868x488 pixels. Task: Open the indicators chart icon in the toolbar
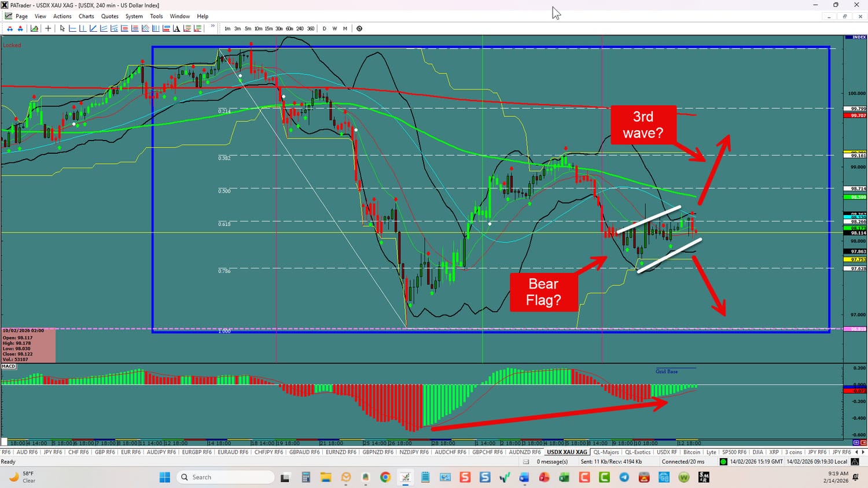tap(35, 28)
